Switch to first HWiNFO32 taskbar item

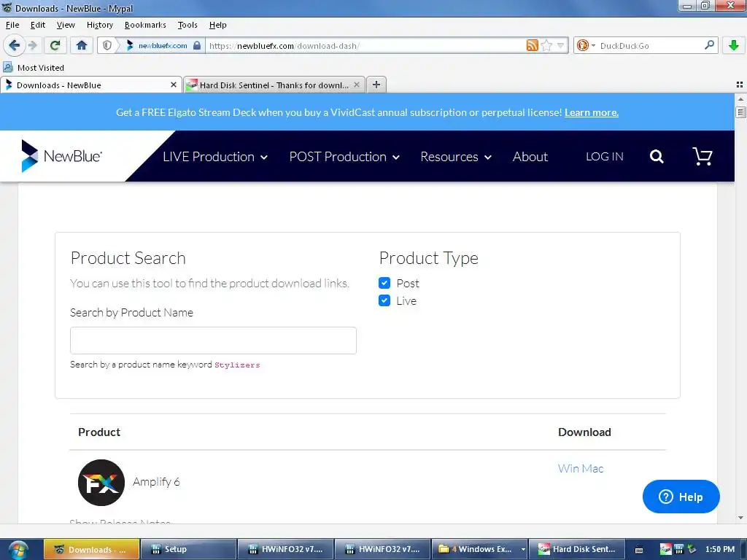click(286, 550)
